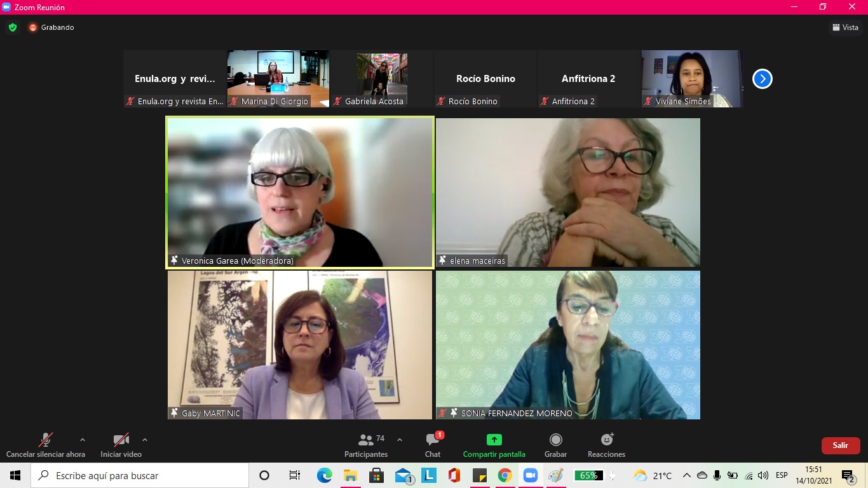
Task: Click the Grabando recording indicator
Action: pos(51,27)
